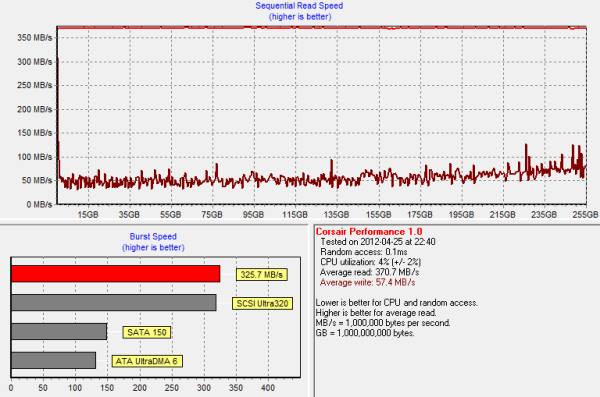Viewport: 600px width, 397px height.
Task: Click the 95GB x-axis label
Action: [x=253, y=215]
